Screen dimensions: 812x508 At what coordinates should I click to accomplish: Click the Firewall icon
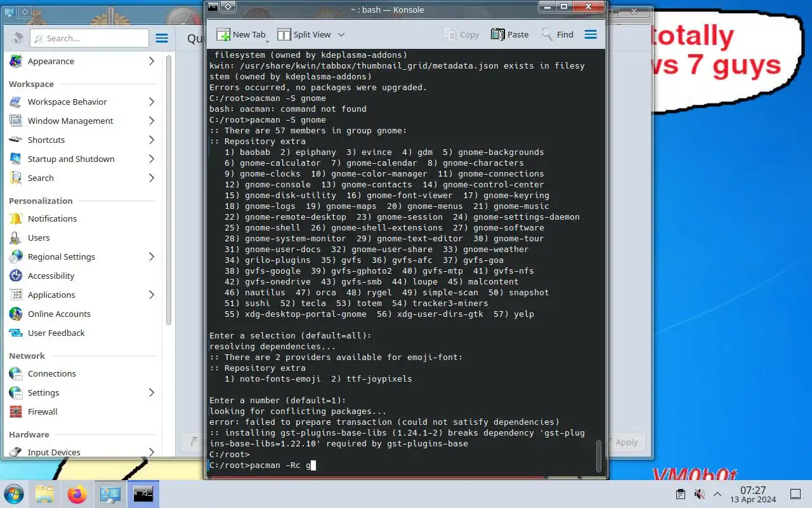point(16,411)
